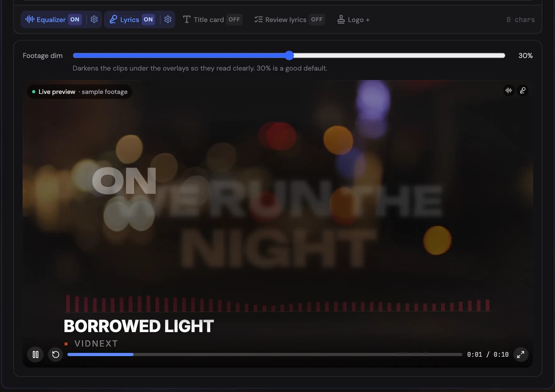Click the red equalizer bars in preview
This screenshot has width=555, height=392.
click(x=278, y=303)
